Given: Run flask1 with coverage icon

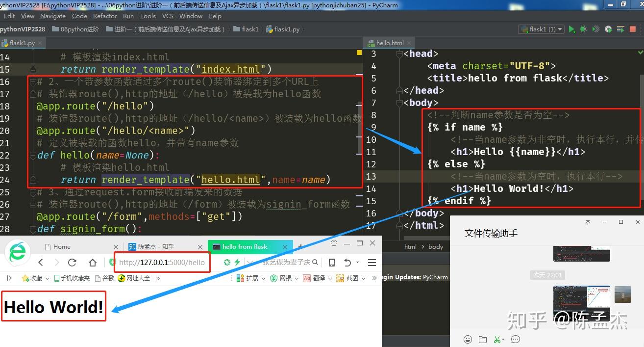Looking at the screenshot, I should (596, 29).
